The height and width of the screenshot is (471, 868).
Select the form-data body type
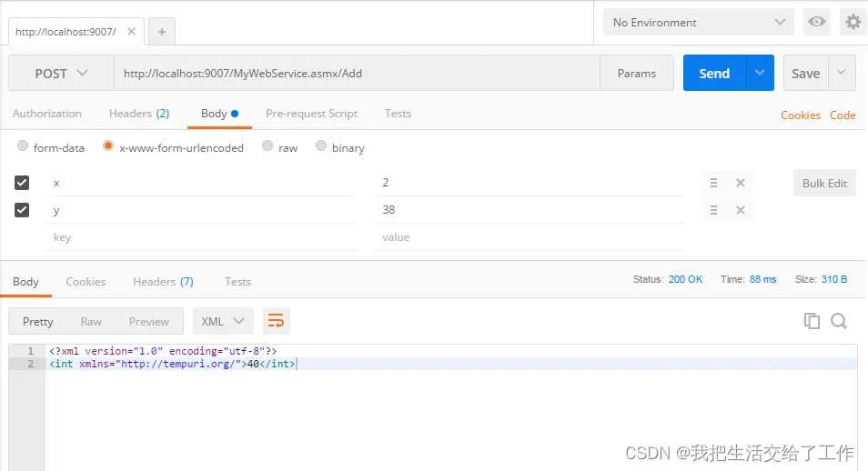[23, 145]
